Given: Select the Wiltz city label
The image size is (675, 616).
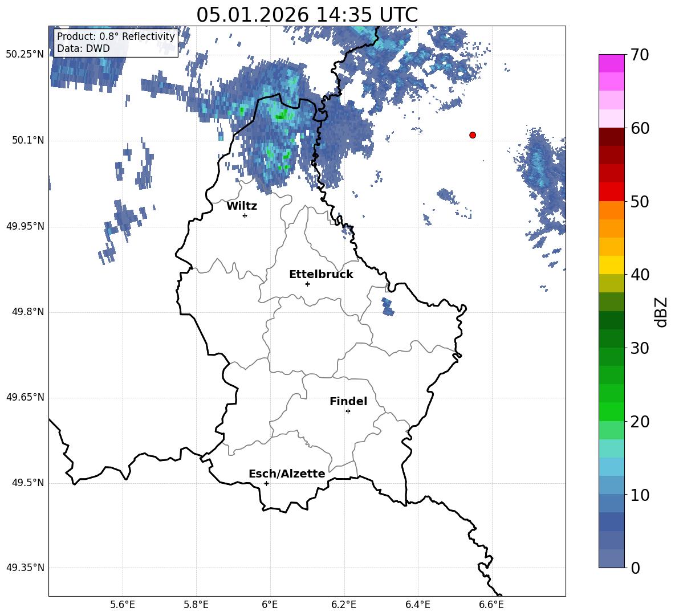Looking at the screenshot, I should point(242,206).
